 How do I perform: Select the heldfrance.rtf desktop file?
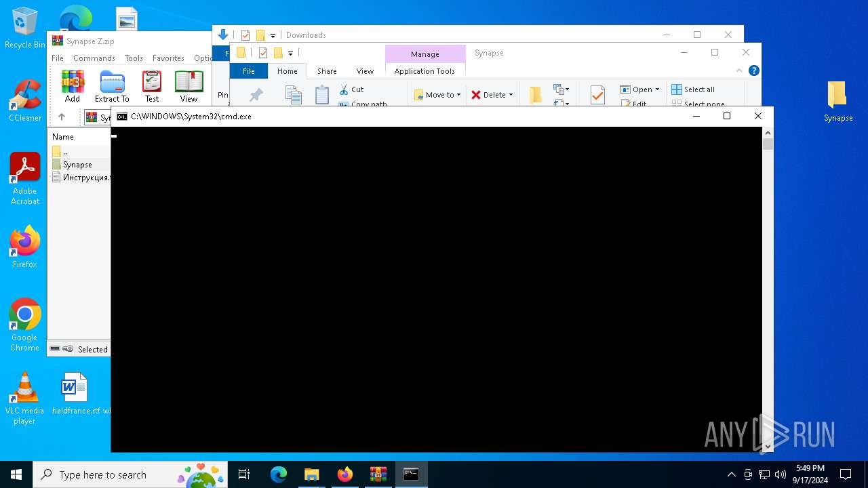pos(75,393)
